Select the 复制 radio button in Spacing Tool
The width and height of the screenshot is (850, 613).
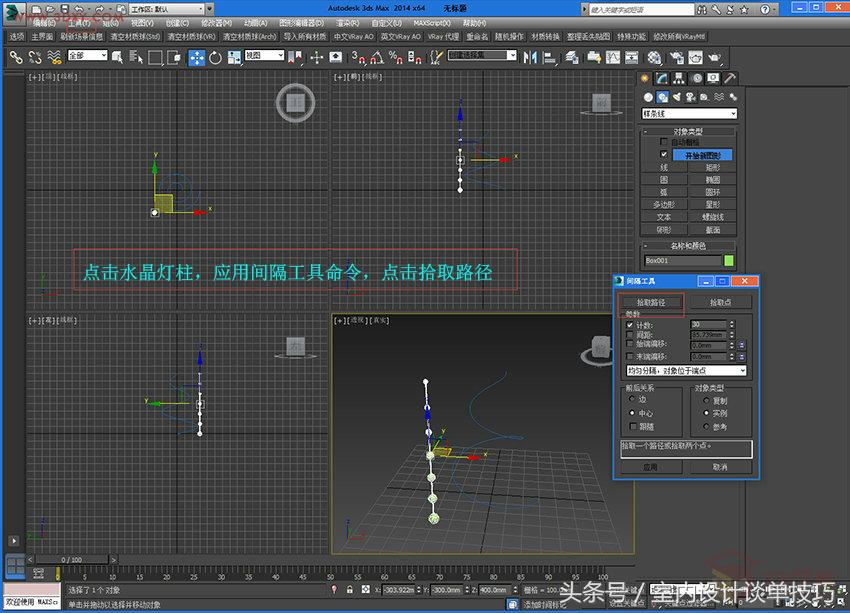coord(704,399)
